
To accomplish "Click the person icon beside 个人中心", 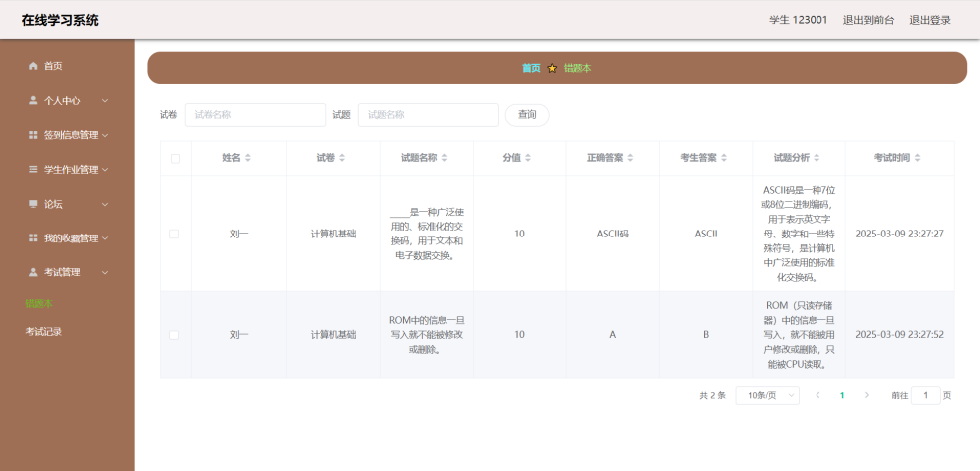I will point(33,100).
